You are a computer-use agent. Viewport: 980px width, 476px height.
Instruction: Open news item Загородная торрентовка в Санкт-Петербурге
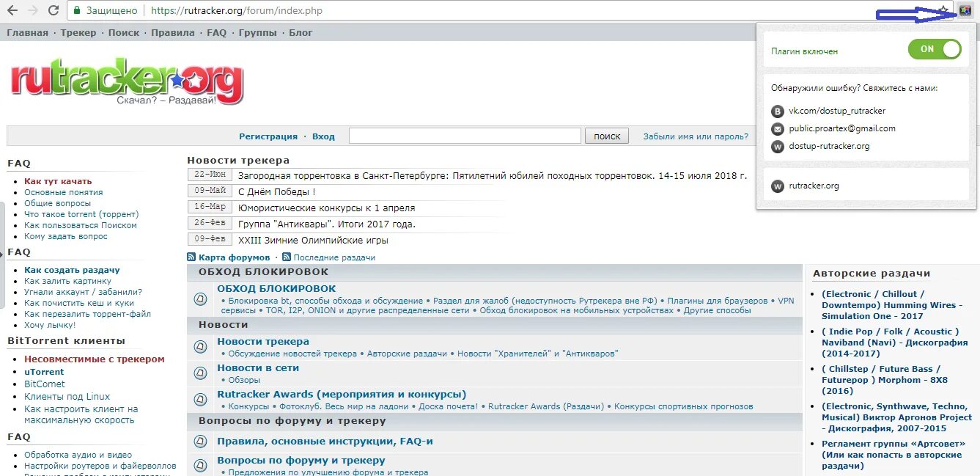pos(493,176)
